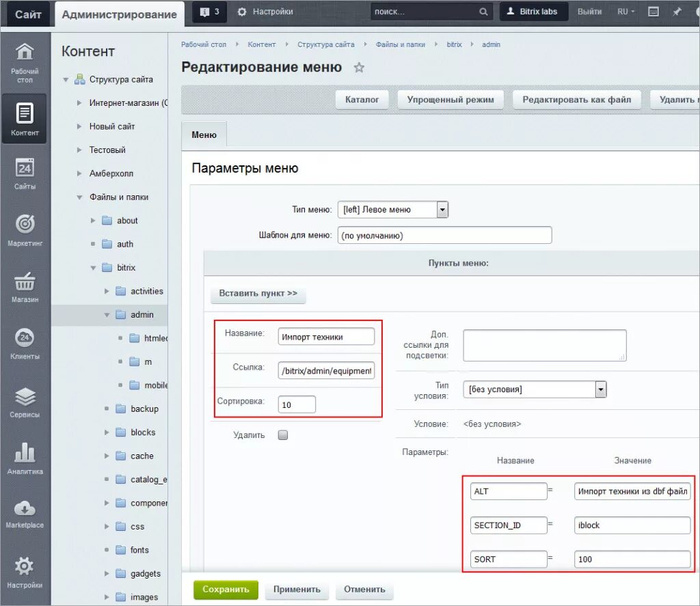Image resolution: width=700 pixels, height=606 pixels.
Task: Tick the Удалить checkbox for menu item
Action: 282,435
